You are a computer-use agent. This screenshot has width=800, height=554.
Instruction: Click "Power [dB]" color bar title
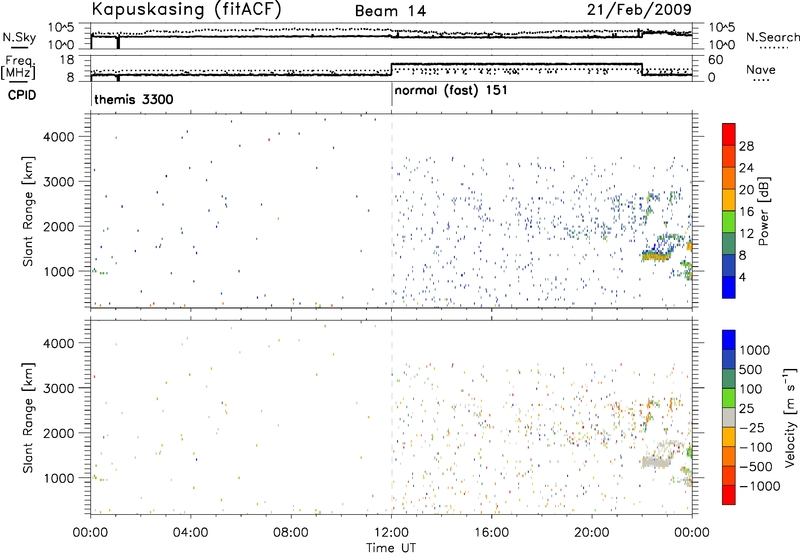(x=763, y=211)
